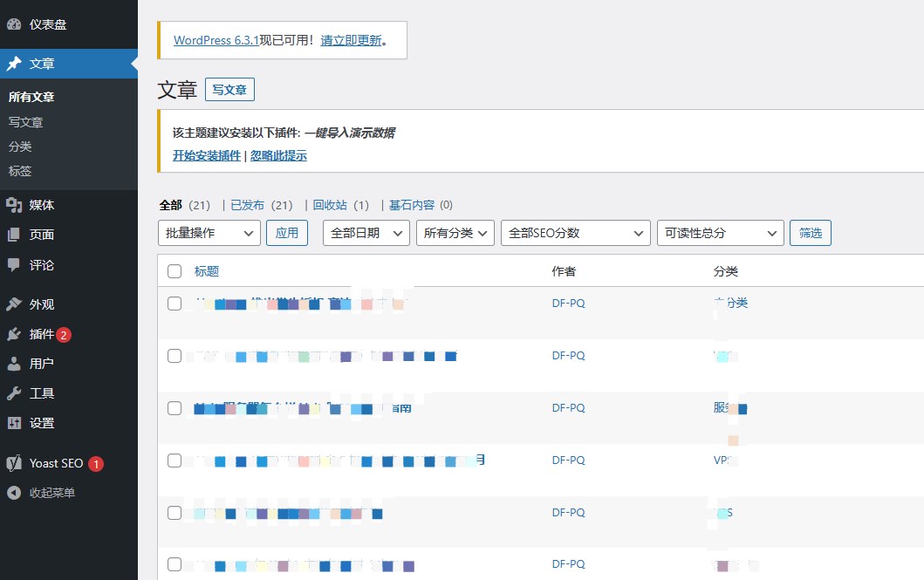Viewport: 924px width, 580px height.
Task: Open the 全部日期 date filter dropdown
Action: click(366, 233)
